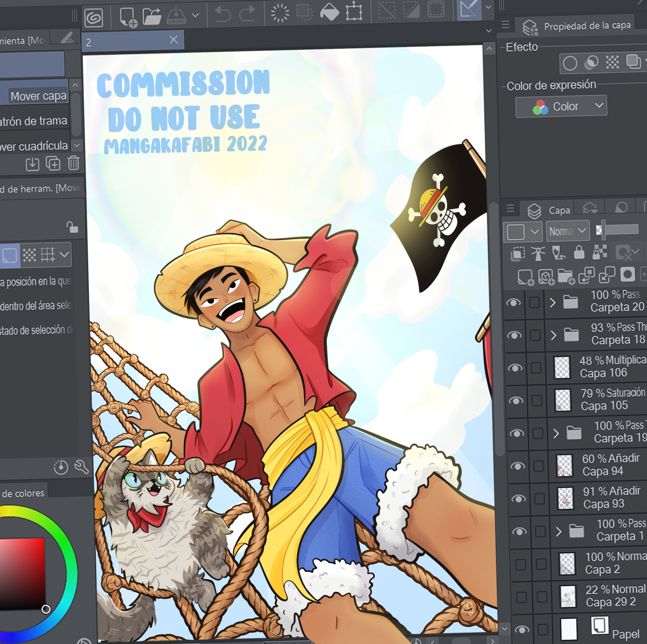Save the document icon
Viewport: 647px width, 644px height.
click(176, 15)
